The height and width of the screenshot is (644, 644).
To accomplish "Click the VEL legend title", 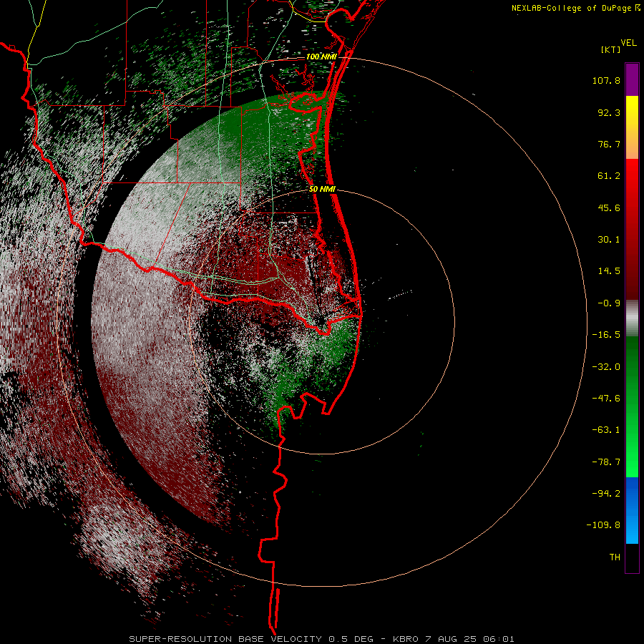I will 628,43.
